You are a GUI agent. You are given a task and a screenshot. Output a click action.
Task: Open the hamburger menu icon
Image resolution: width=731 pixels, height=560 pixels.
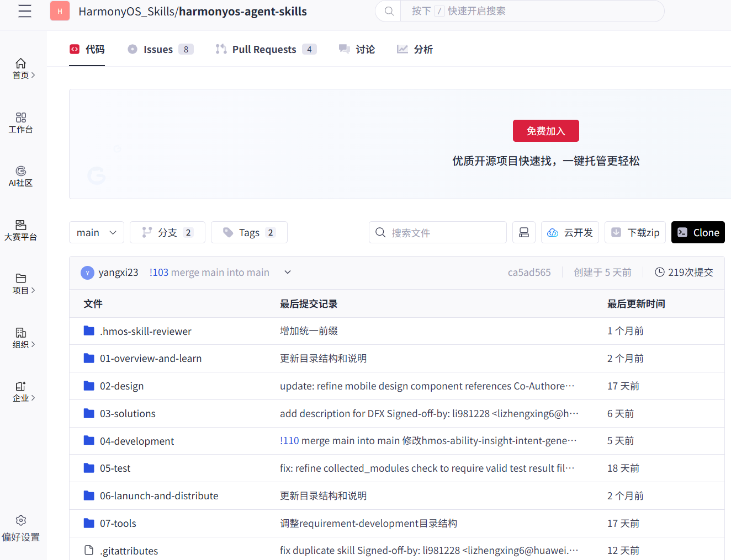(25, 11)
